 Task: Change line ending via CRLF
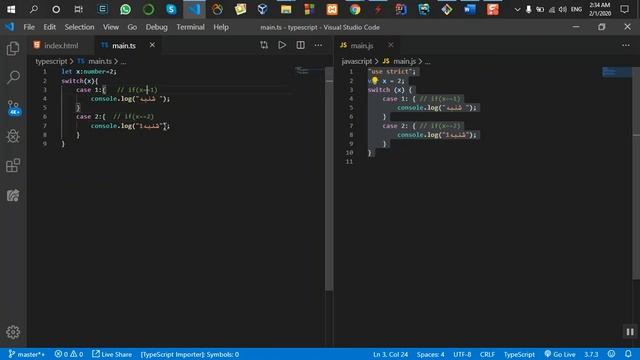click(x=487, y=354)
